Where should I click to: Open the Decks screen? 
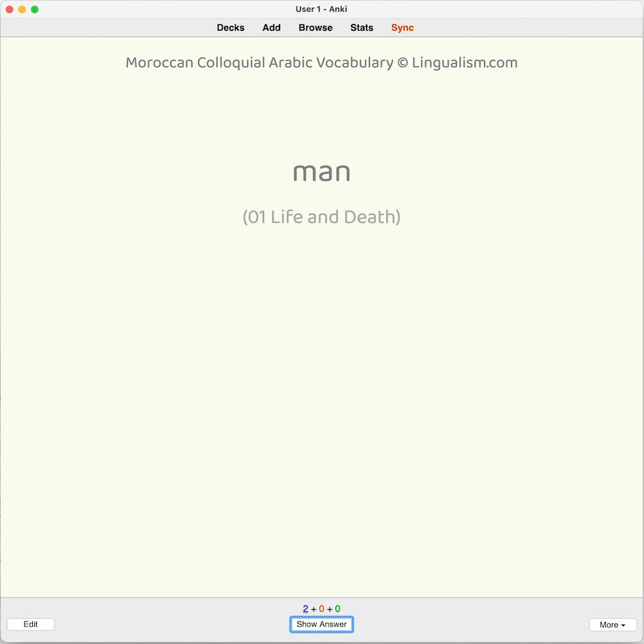click(231, 28)
